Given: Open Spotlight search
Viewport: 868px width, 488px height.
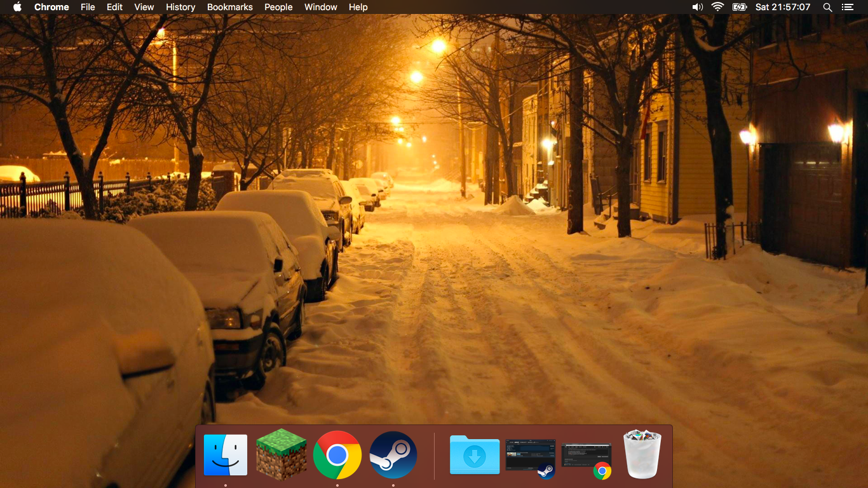Looking at the screenshot, I should (x=827, y=7).
